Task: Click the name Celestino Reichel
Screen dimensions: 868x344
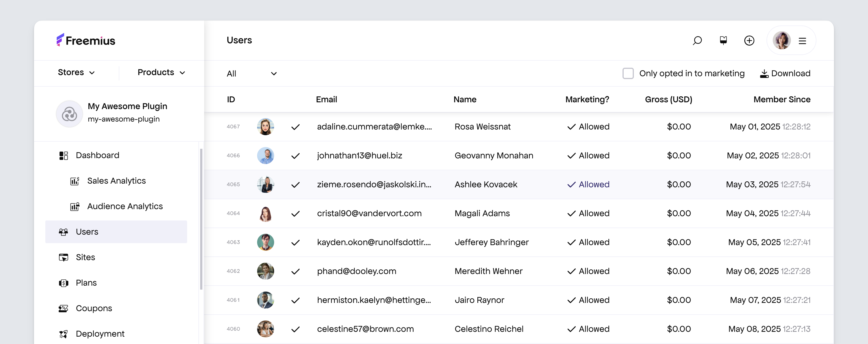Action: pos(489,329)
